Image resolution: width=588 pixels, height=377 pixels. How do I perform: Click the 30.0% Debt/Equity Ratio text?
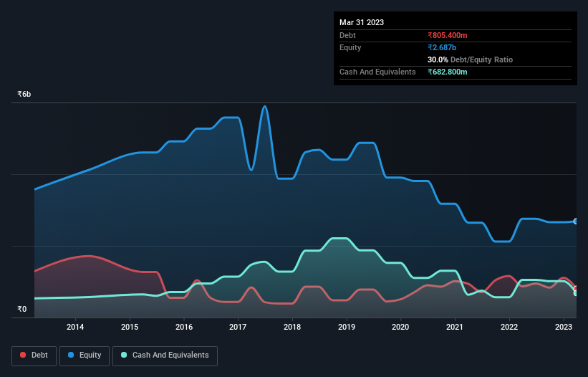click(x=470, y=59)
